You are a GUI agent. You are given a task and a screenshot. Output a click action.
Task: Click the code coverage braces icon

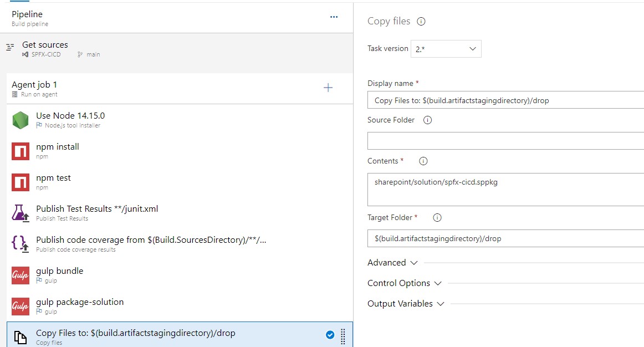point(21,244)
